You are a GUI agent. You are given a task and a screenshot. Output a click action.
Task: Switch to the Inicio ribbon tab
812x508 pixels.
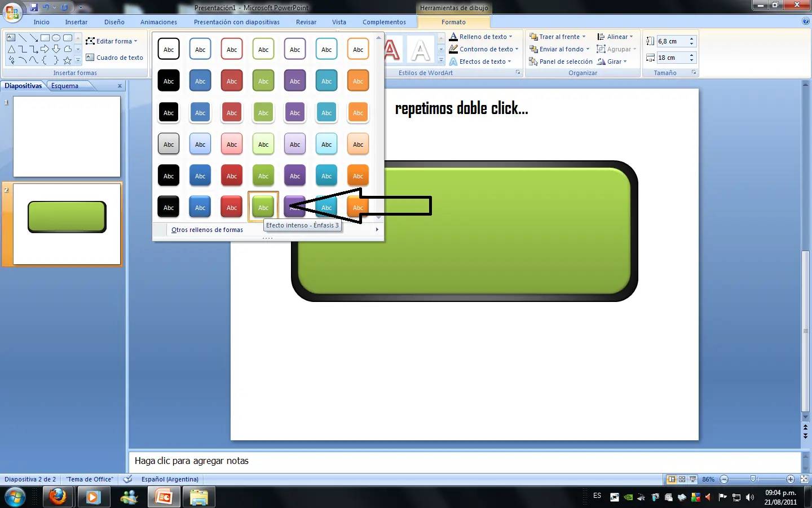pyautogui.click(x=41, y=22)
